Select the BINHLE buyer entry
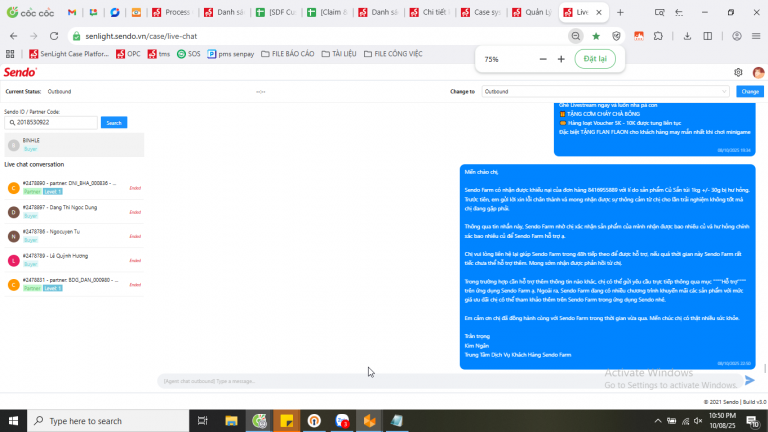The width and height of the screenshot is (768, 432). (x=74, y=144)
